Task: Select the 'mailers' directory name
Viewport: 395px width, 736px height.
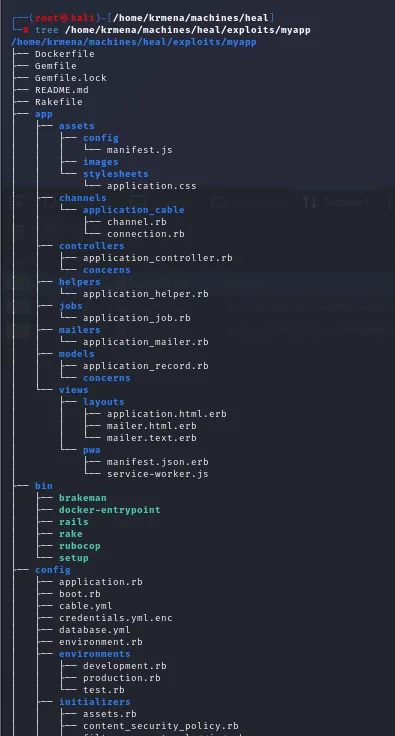Action: tap(80, 330)
